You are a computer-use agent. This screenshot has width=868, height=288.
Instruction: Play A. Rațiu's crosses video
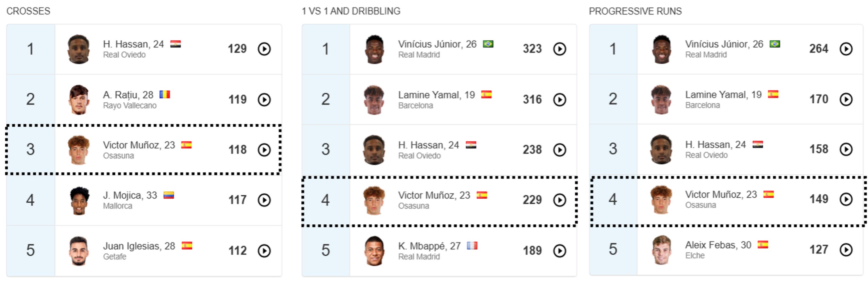(x=264, y=100)
